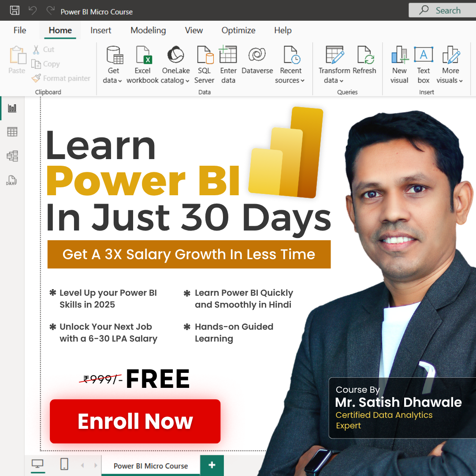Viewport: 476px width, 476px height.
Task: Click the Cut scissors button
Action: tap(43, 49)
